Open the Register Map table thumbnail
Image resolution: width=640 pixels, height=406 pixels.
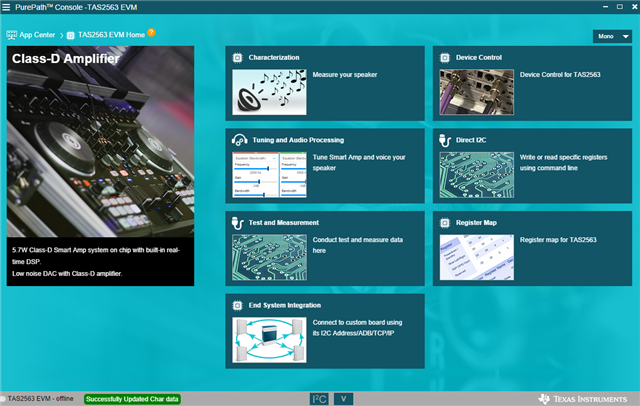coord(477,257)
